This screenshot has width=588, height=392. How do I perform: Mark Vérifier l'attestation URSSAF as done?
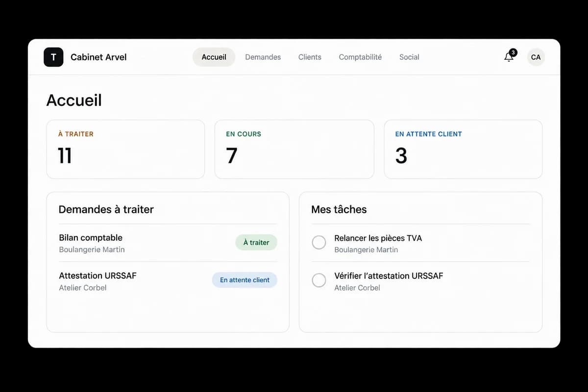(x=319, y=280)
